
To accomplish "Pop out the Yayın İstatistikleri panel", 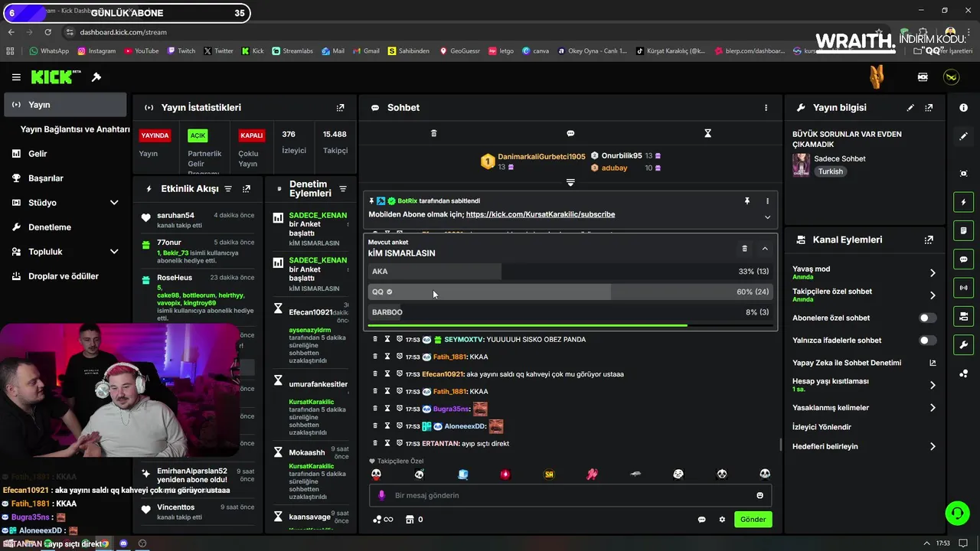I will tap(341, 108).
